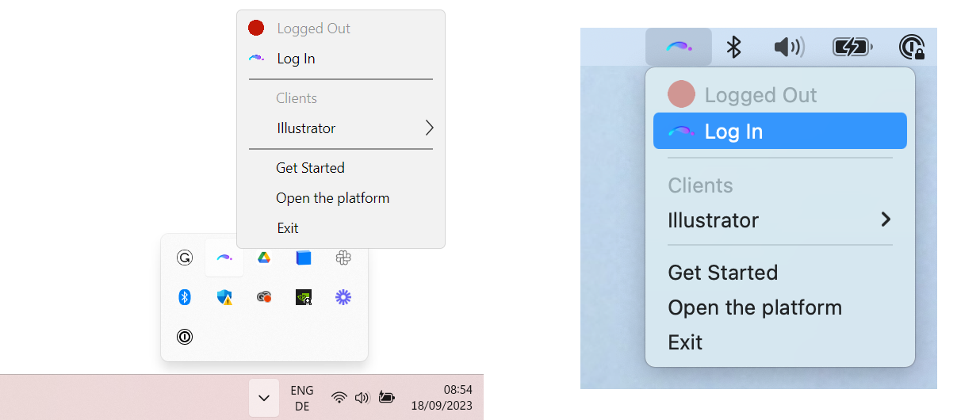The height and width of the screenshot is (420, 980).
Task: Open the purple Loom starburst tray icon
Action: pyautogui.click(x=343, y=297)
